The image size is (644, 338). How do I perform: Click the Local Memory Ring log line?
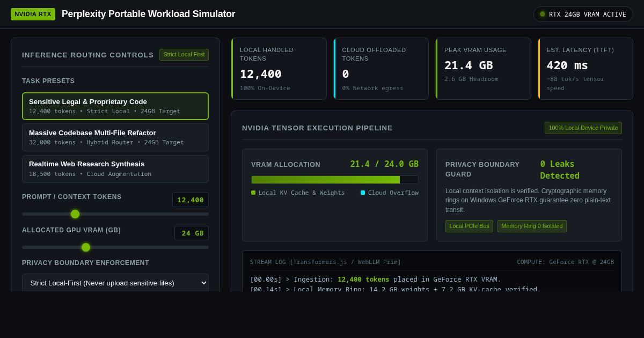coord(396,289)
